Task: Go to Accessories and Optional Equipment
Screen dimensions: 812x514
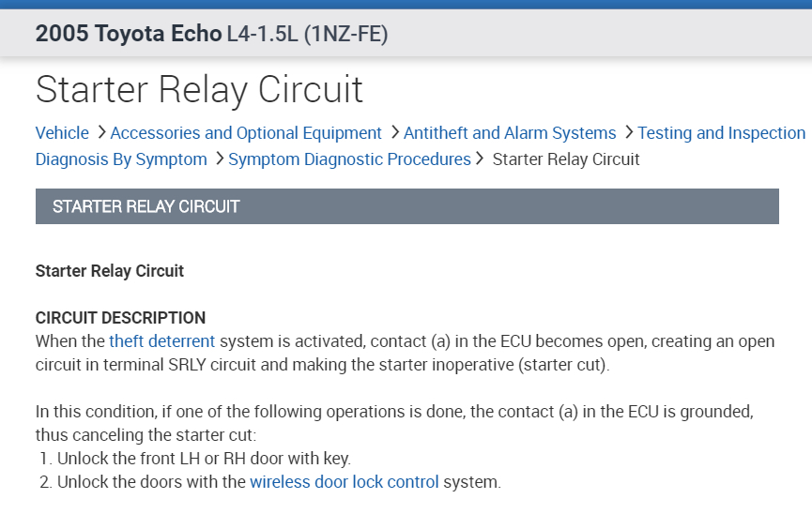Action: pos(246,133)
